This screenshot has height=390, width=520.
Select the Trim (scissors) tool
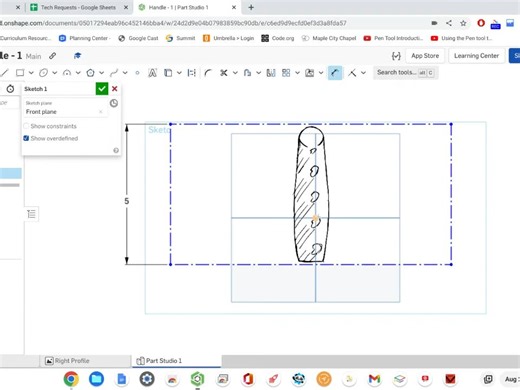[224, 73]
